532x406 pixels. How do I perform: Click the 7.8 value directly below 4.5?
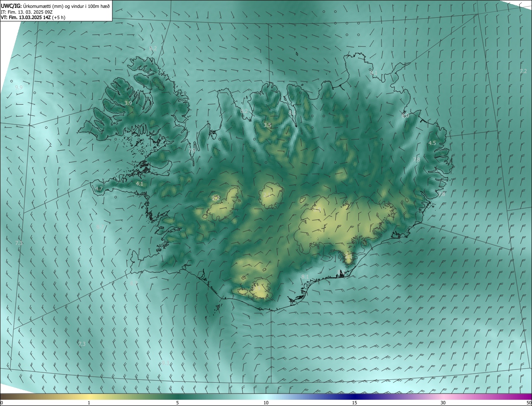pyautogui.click(x=416, y=159)
